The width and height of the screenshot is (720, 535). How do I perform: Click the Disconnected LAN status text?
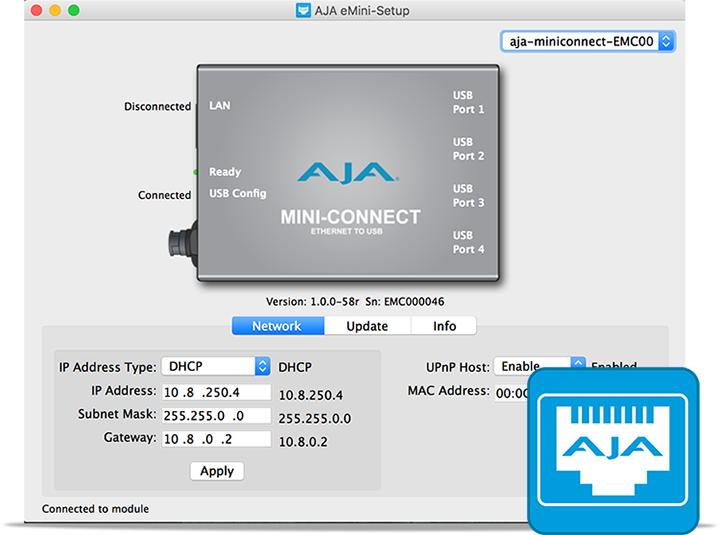[158, 107]
